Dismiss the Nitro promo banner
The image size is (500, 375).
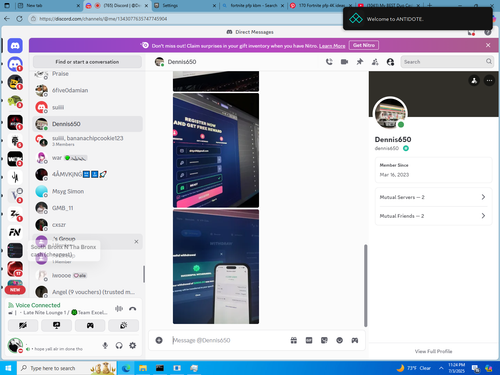[488, 45]
